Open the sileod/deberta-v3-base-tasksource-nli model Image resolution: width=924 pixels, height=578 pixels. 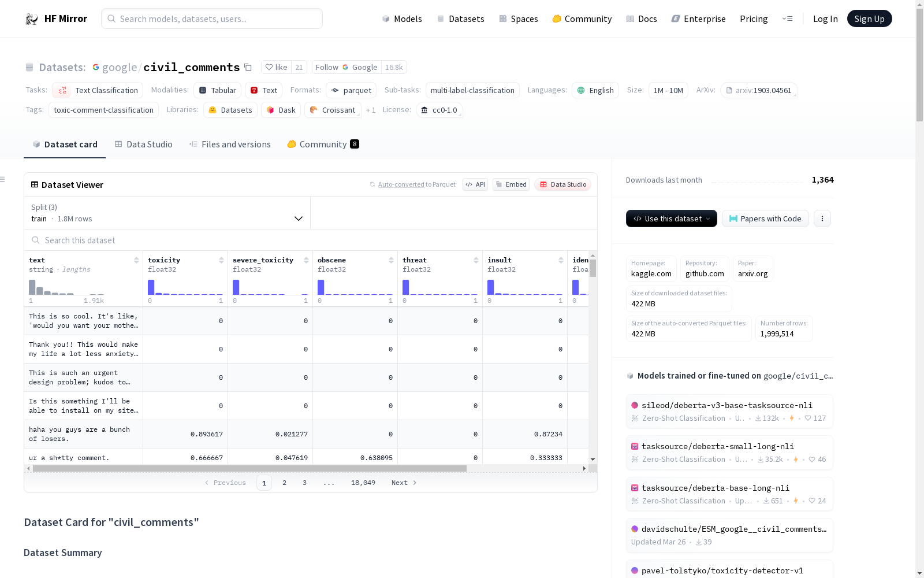[729, 411]
